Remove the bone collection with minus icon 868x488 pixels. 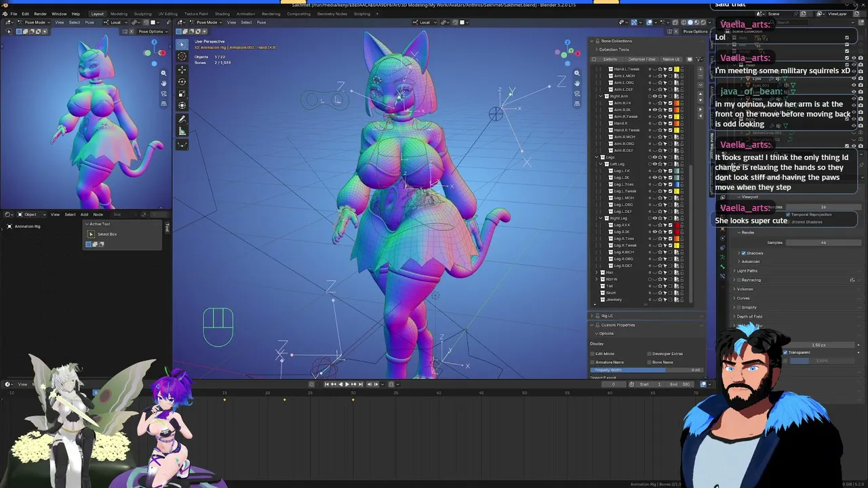701,76
